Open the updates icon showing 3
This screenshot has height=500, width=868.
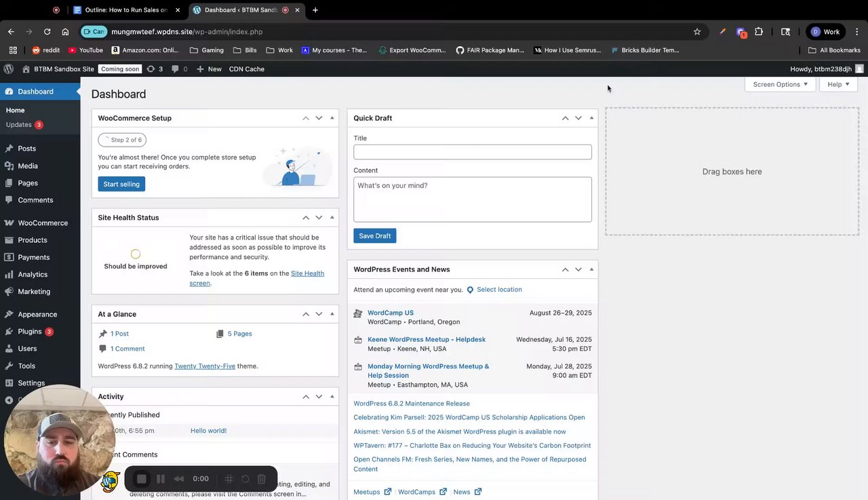155,69
